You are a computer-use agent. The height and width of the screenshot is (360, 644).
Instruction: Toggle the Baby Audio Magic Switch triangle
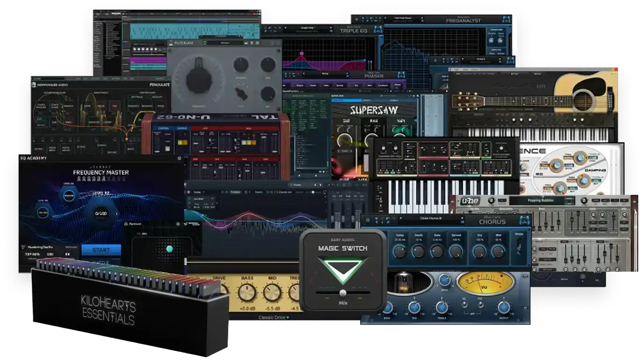click(x=342, y=270)
